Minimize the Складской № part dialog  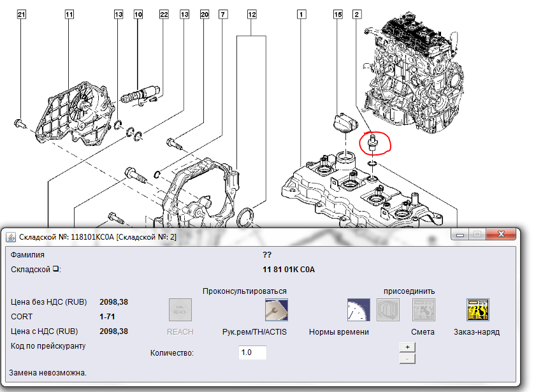(460, 235)
